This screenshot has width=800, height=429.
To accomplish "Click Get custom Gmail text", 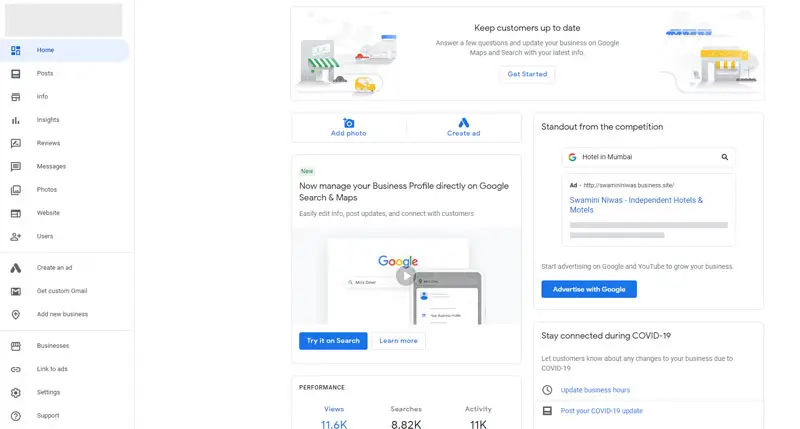I will (62, 291).
